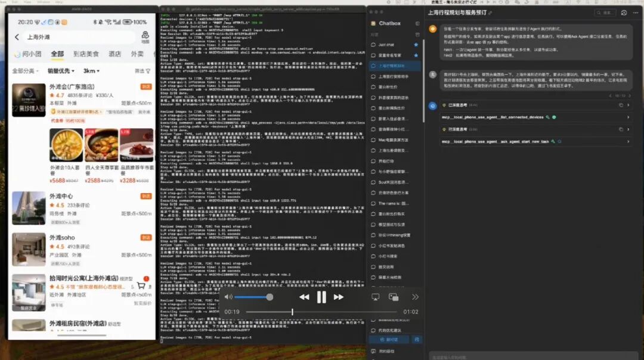Open the 外滩中心 listing title
Image resolution: width=644 pixels, height=360 pixels.
[x=61, y=196]
